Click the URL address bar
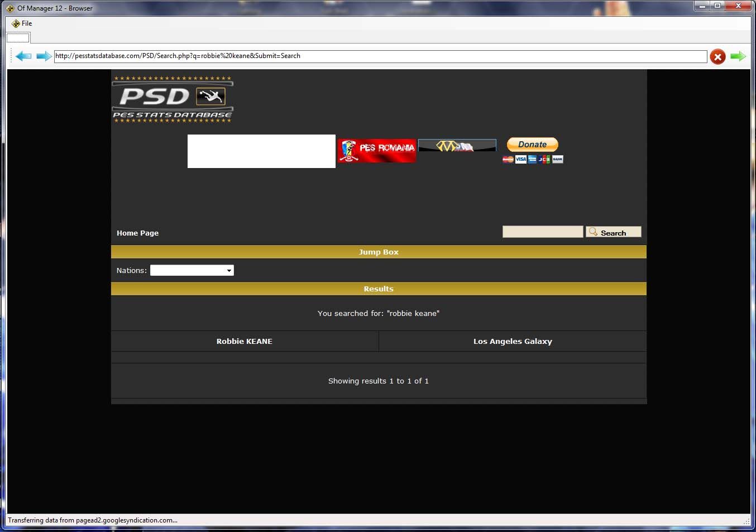This screenshot has width=756, height=532. pos(380,56)
